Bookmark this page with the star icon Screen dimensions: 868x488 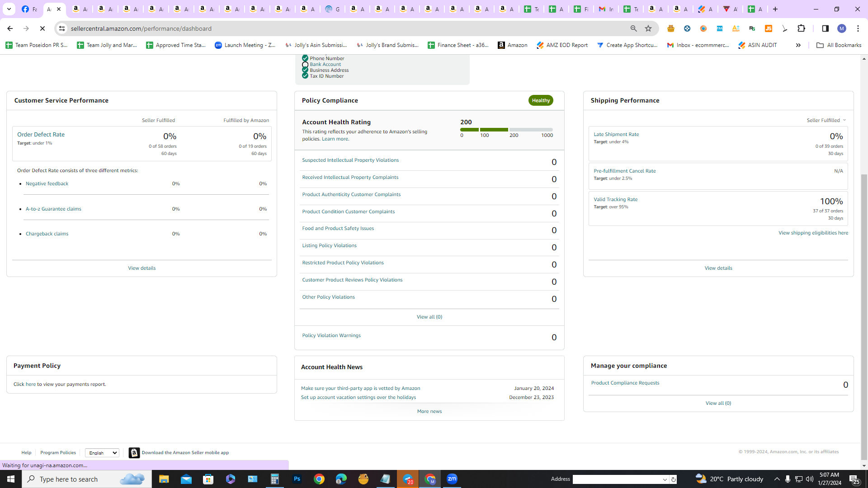(x=648, y=28)
